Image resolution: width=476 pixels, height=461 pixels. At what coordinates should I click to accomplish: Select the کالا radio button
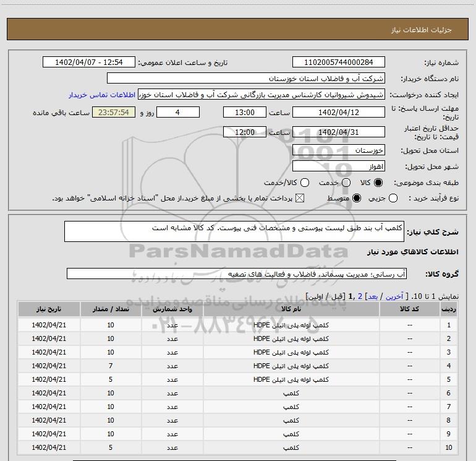coord(378,183)
